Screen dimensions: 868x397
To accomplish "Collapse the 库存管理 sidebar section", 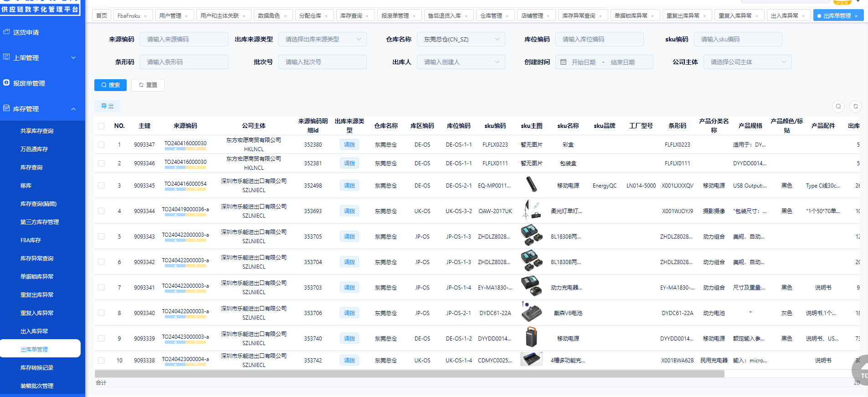I will point(73,109).
